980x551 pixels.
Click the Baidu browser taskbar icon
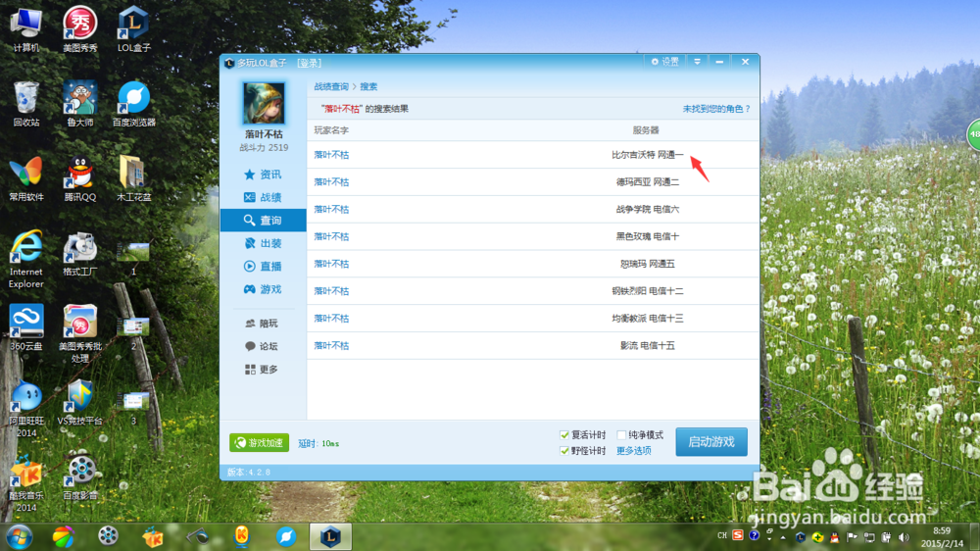tap(286, 536)
